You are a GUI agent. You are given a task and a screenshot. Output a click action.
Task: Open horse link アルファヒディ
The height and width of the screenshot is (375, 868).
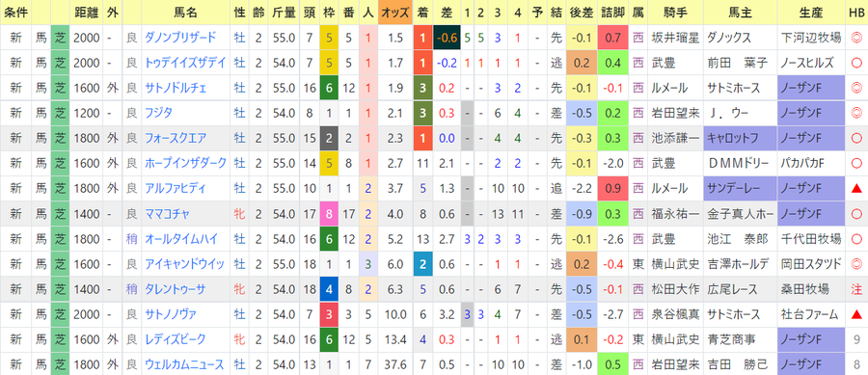pos(176,189)
